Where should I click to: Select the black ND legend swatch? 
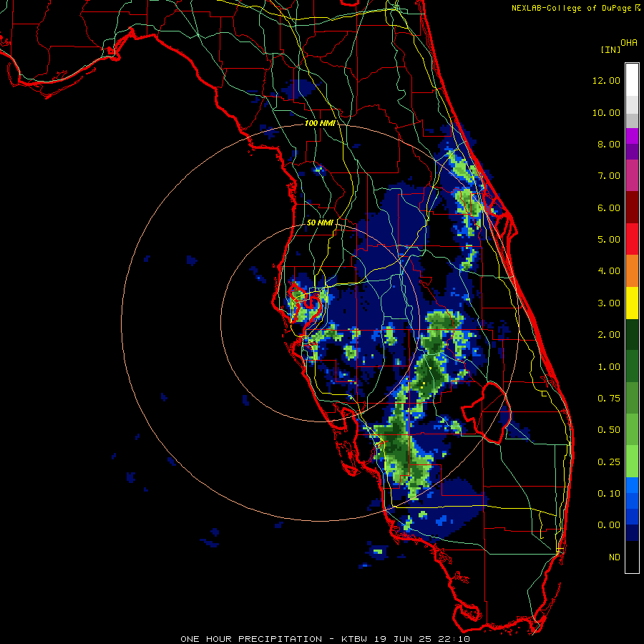point(632,557)
